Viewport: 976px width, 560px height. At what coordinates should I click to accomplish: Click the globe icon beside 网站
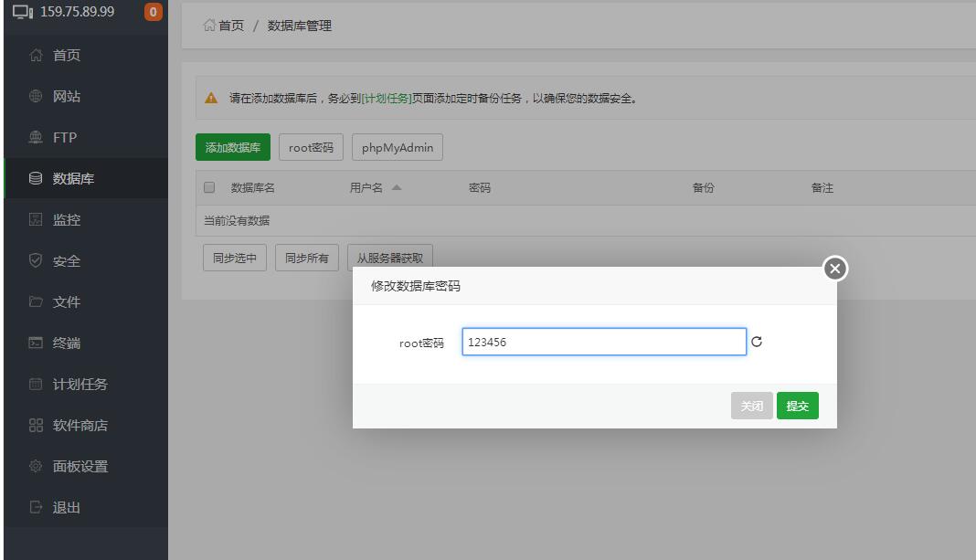pos(37,97)
